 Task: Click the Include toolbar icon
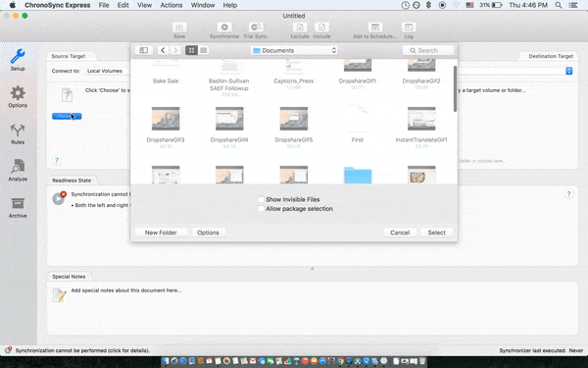[321, 27]
